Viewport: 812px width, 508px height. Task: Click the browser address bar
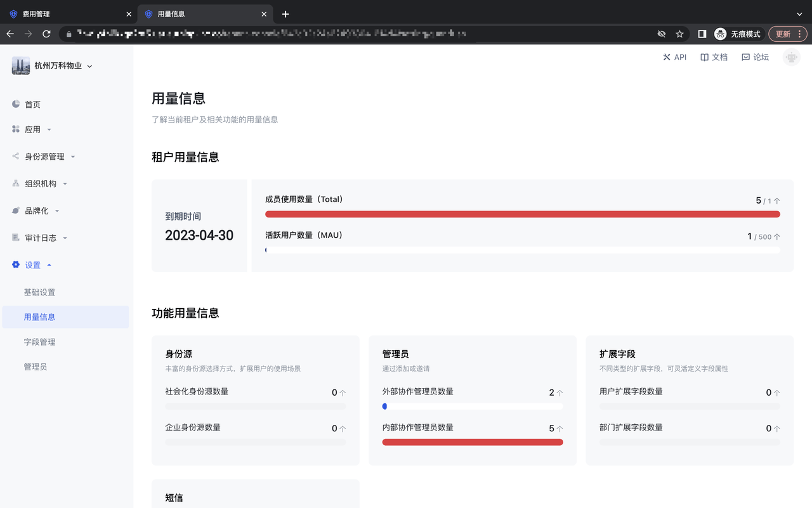pos(362,34)
